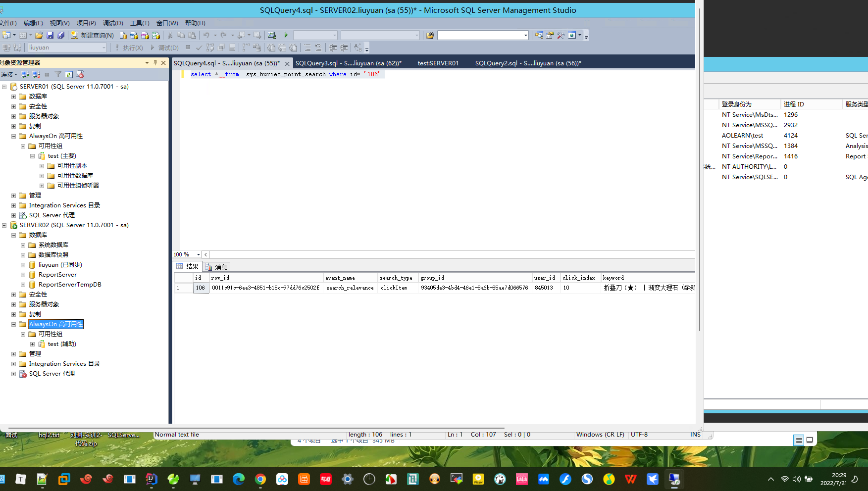Click the 登录身份为 column header in right window
Image resolution: width=868 pixels, height=491 pixels.
tap(750, 104)
